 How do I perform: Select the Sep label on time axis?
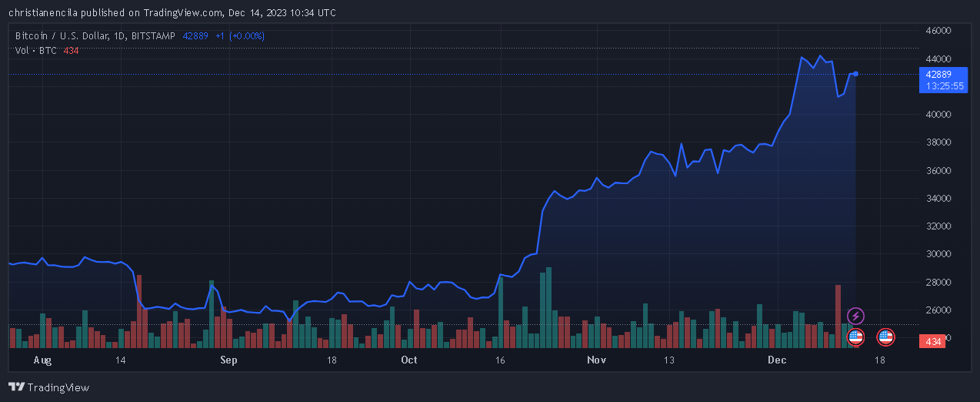point(228,360)
